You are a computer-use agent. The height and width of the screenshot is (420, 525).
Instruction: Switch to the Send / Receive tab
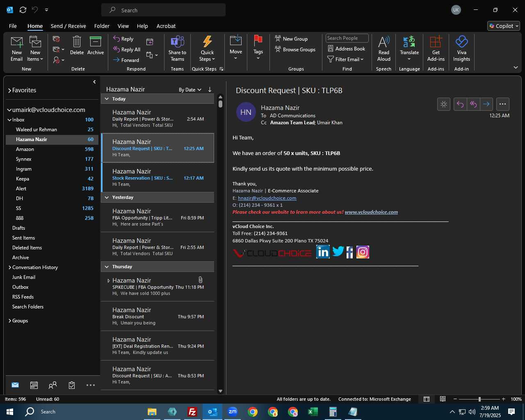pos(68,26)
